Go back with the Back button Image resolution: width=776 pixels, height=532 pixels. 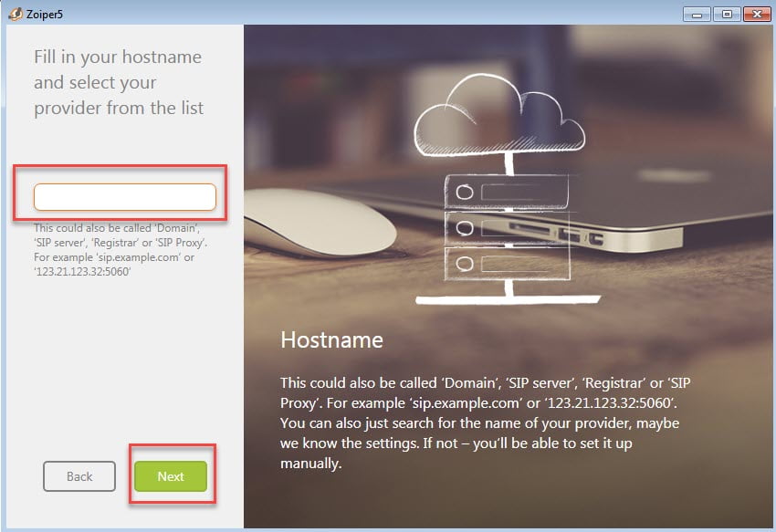(x=79, y=476)
